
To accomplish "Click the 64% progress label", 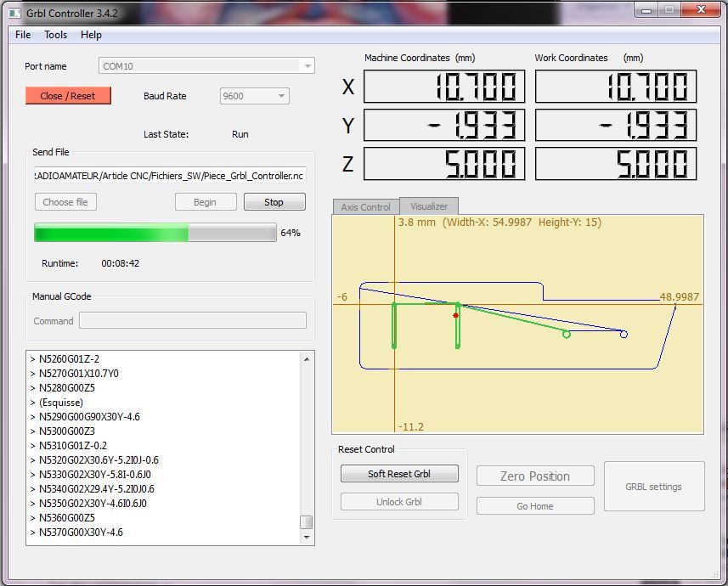I will point(291,233).
